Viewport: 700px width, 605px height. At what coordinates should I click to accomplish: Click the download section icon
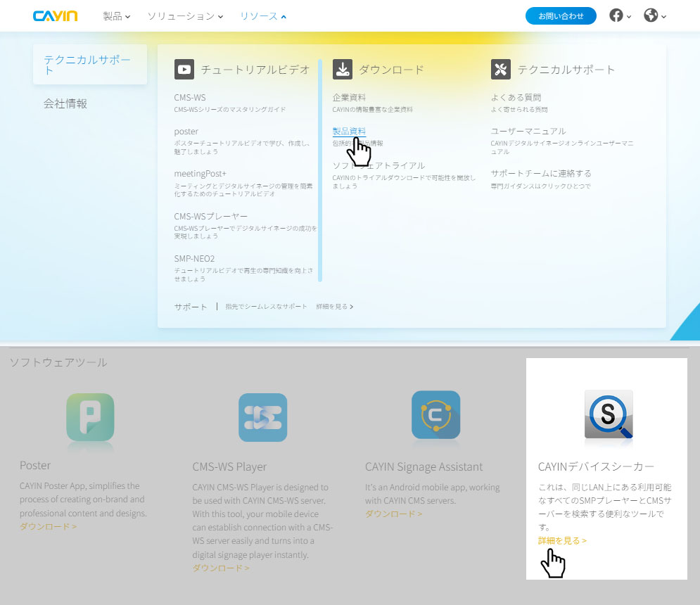(343, 69)
